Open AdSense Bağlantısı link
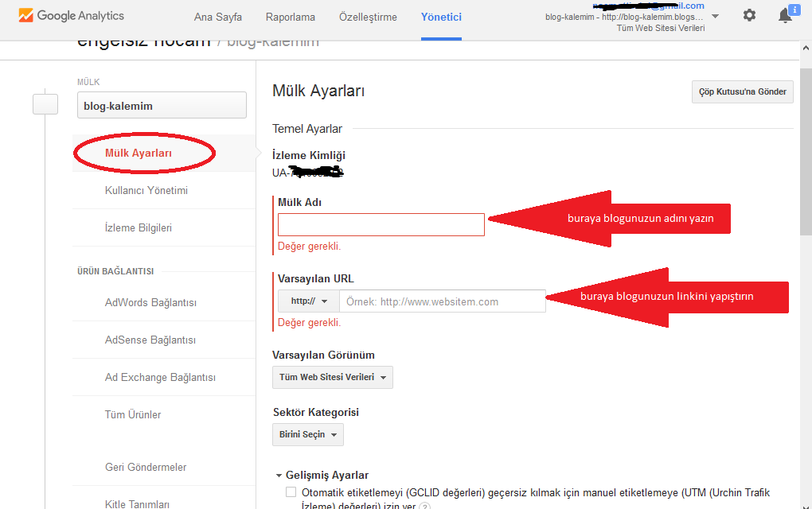The height and width of the screenshot is (509, 812). coord(150,340)
